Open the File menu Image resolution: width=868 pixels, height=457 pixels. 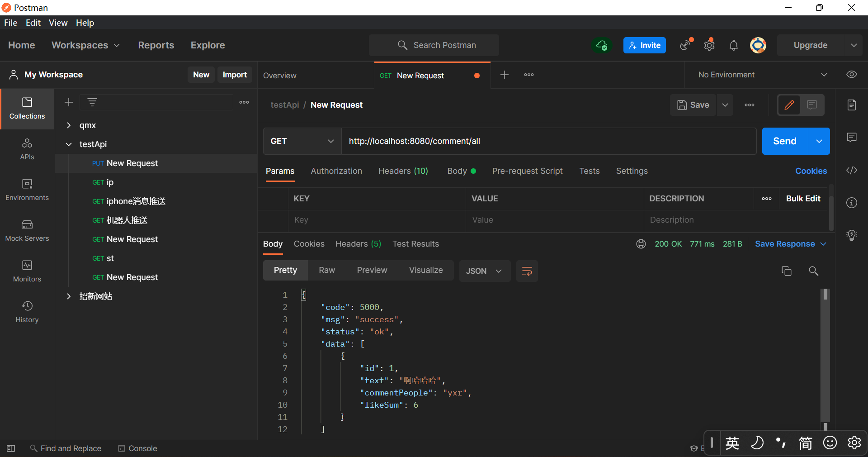pyautogui.click(x=11, y=23)
